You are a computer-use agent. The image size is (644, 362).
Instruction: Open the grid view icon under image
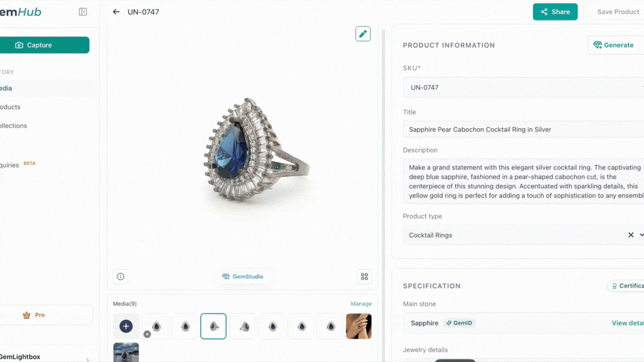[364, 277]
